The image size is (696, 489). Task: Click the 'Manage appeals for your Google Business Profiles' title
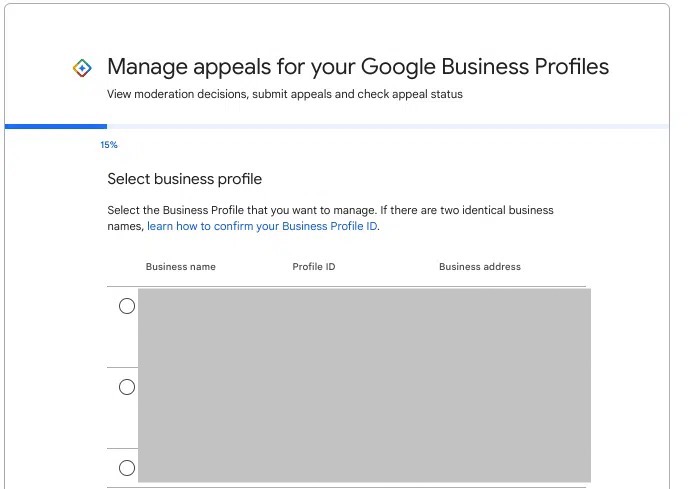click(x=357, y=67)
